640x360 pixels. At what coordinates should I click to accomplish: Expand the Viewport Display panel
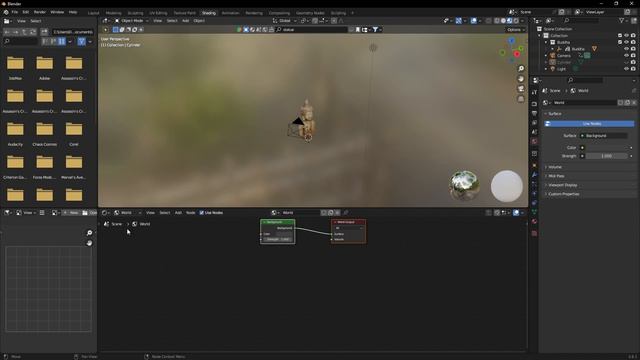tap(562, 185)
